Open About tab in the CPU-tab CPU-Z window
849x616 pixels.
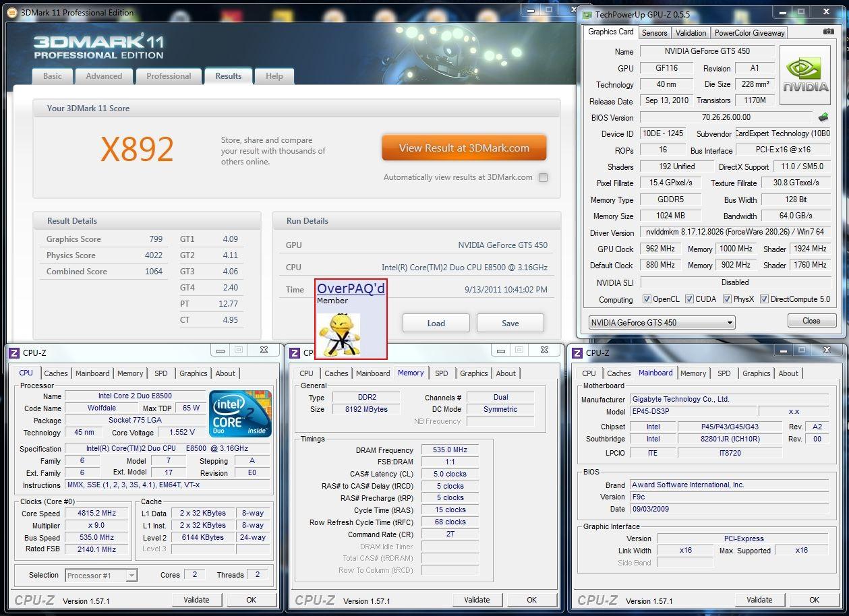point(226,373)
